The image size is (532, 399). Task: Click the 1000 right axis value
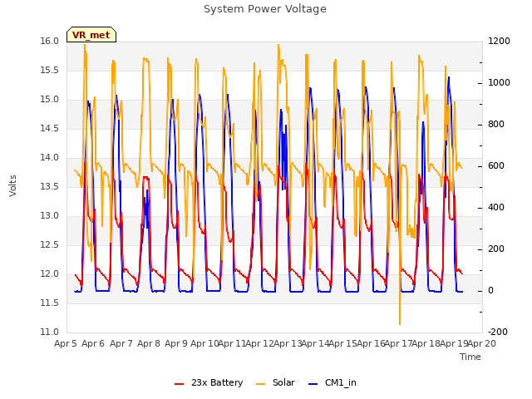(x=499, y=83)
